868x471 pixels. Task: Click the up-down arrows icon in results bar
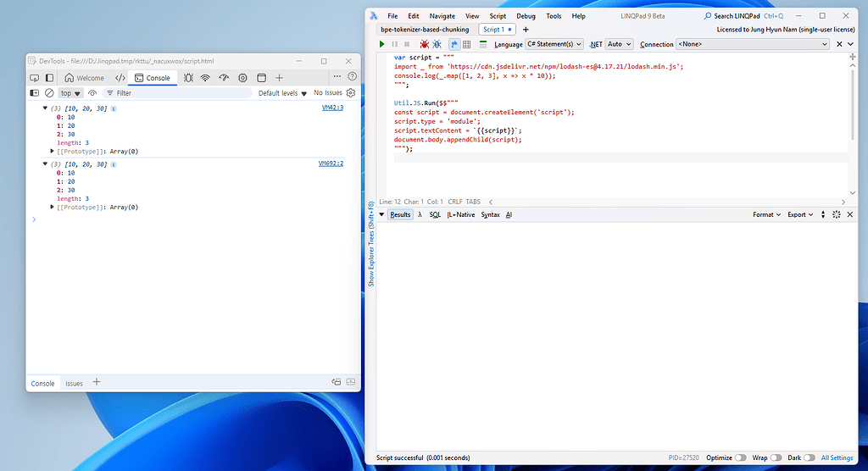tap(822, 214)
